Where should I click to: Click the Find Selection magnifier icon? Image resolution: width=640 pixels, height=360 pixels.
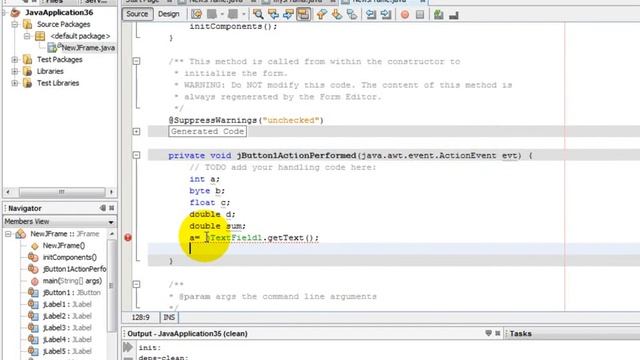click(x=258, y=14)
